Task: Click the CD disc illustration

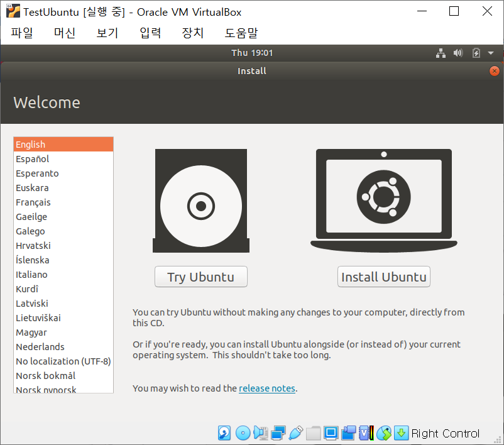Action: (x=201, y=201)
